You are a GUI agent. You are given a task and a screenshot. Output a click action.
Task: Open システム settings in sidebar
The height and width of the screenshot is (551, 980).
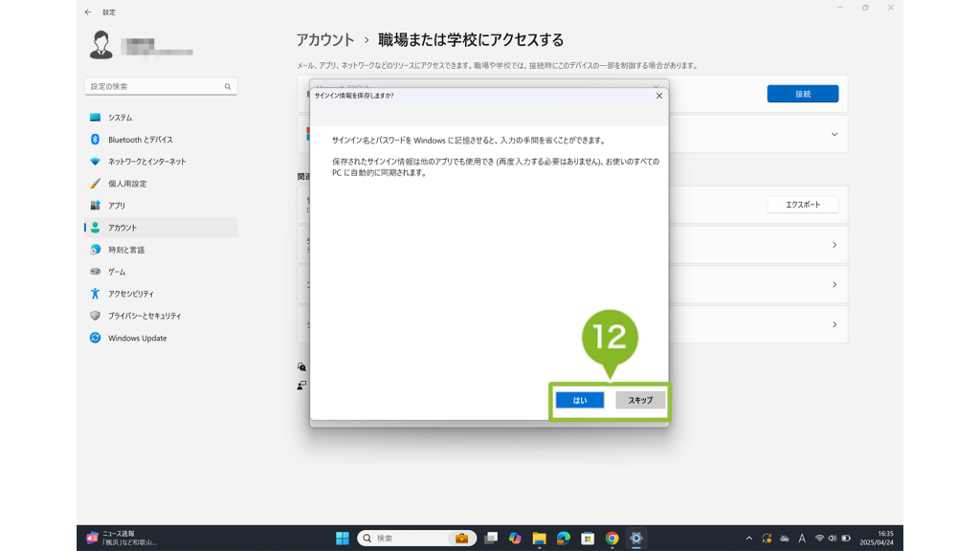[x=121, y=118]
